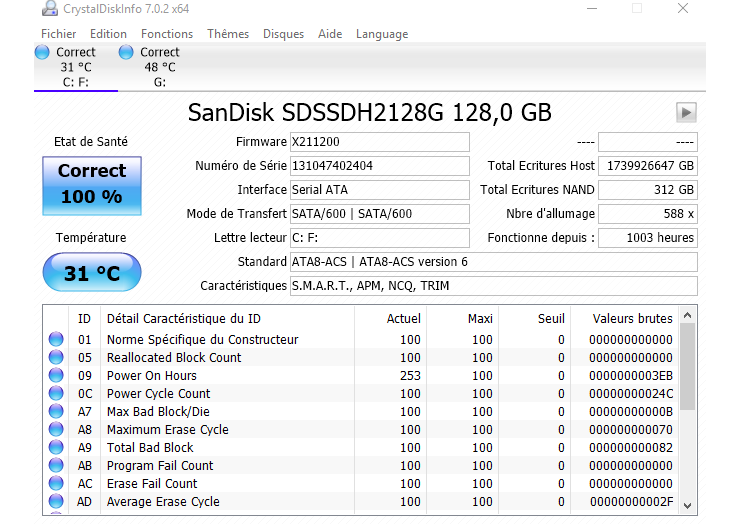Click the Détail Caractéristique du ID column header
Viewport: 740px width, 524px height.
184,319
